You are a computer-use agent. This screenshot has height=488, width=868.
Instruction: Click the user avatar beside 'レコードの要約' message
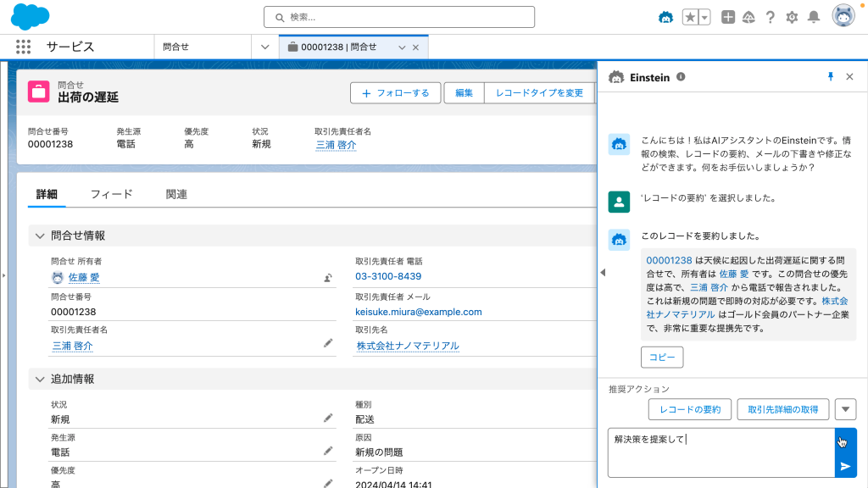pos(619,202)
